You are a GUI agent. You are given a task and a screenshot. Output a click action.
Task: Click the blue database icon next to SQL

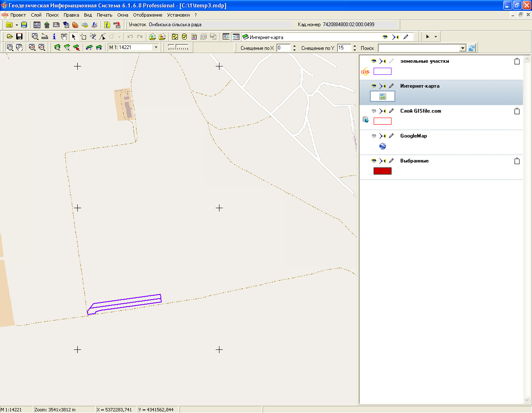click(x=24, y=25)
